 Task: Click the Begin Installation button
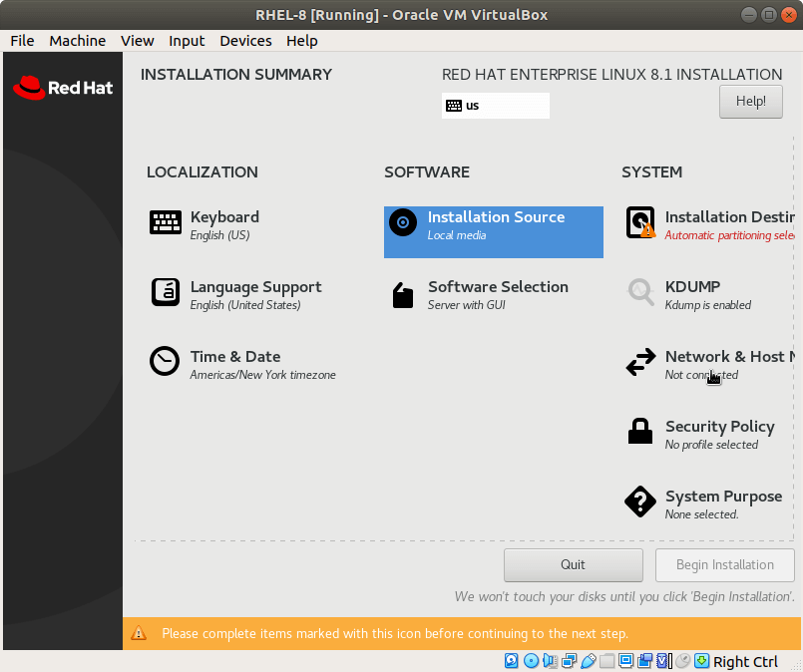point(724,564)
